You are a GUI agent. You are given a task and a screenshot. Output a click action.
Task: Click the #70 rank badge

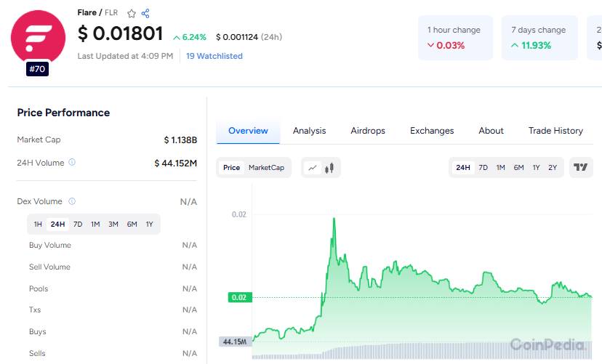coord(37,69)
